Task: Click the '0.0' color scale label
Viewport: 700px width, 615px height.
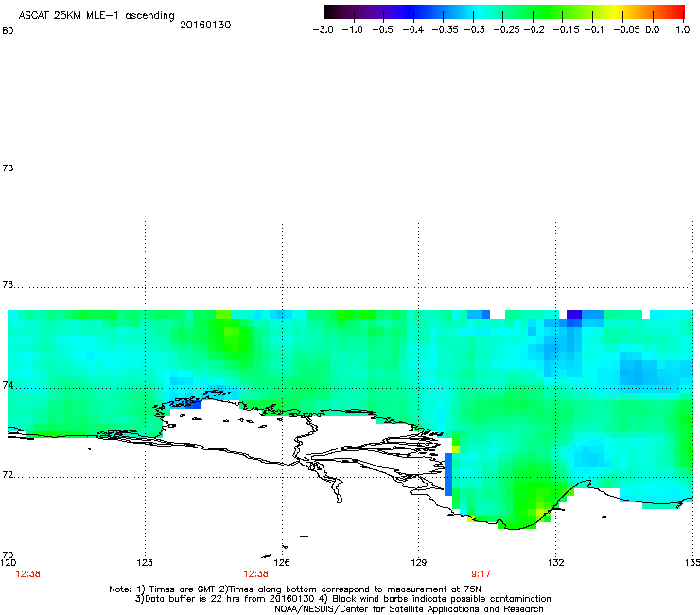Action: click(x=653, y=30)
